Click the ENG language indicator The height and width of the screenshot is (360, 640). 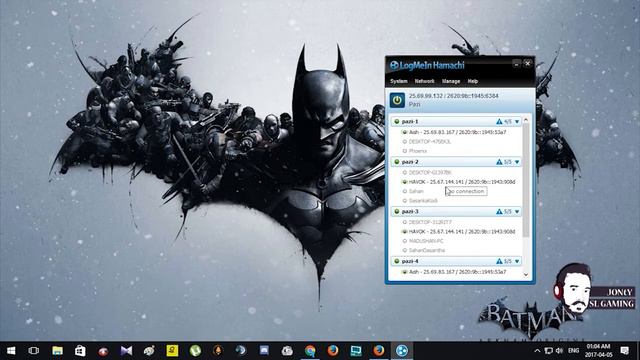573,351
